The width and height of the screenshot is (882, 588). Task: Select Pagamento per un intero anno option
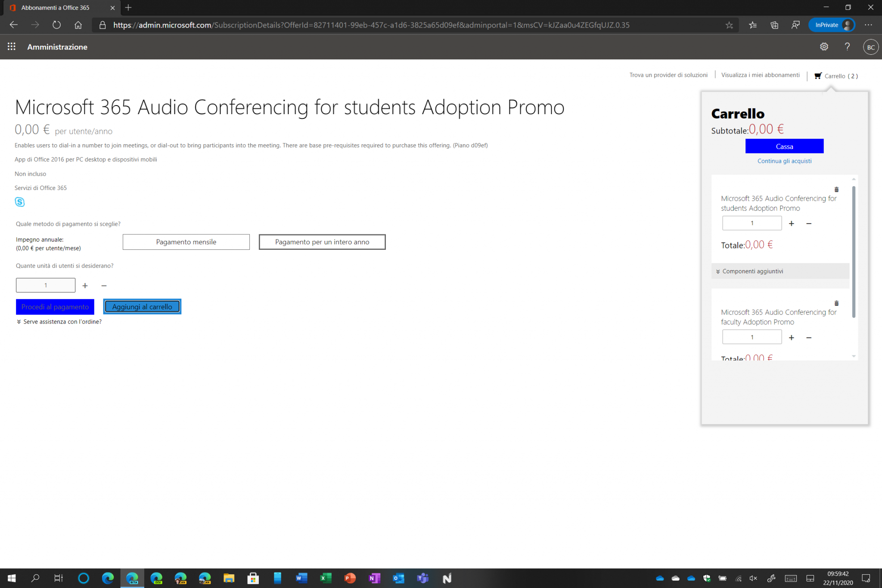coord(322,242)
